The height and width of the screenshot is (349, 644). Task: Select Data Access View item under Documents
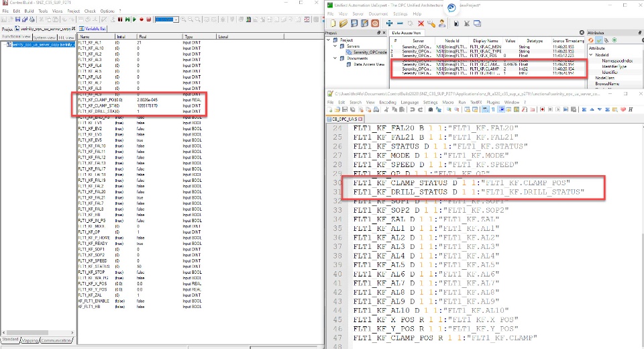click(x=369, y=64)
